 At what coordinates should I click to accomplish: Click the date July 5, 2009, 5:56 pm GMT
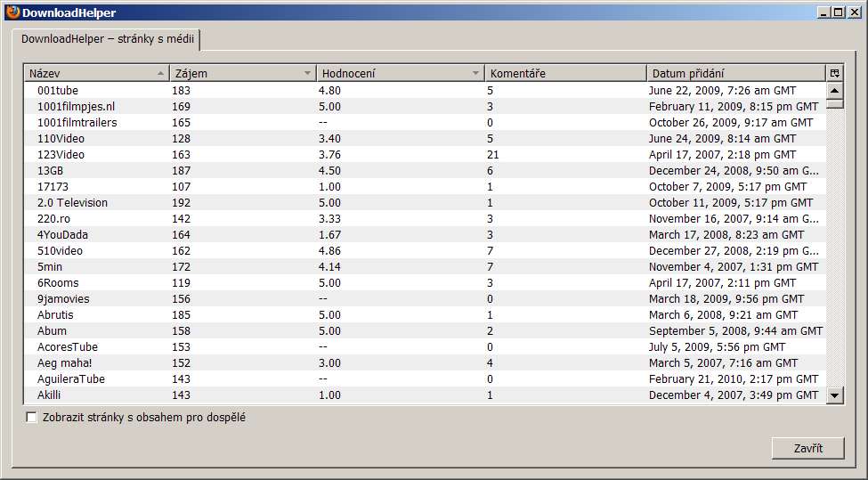(717, 347)
